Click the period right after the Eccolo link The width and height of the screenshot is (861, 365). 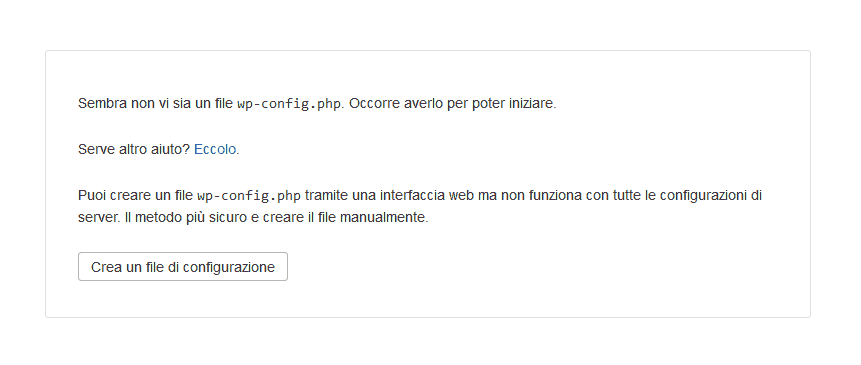(238, 149)
